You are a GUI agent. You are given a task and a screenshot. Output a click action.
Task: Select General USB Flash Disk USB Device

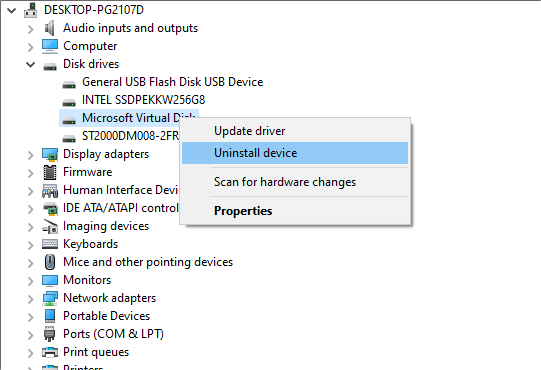[173, 82]
